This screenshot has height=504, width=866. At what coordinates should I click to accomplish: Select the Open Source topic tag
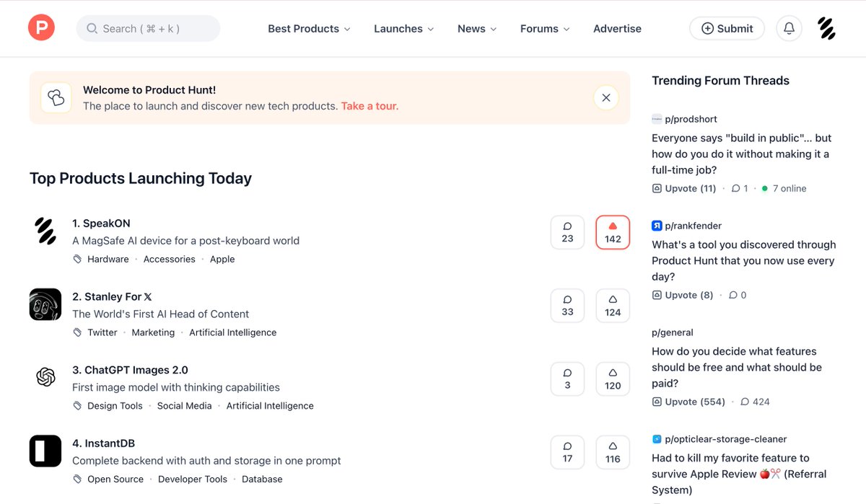115,479
